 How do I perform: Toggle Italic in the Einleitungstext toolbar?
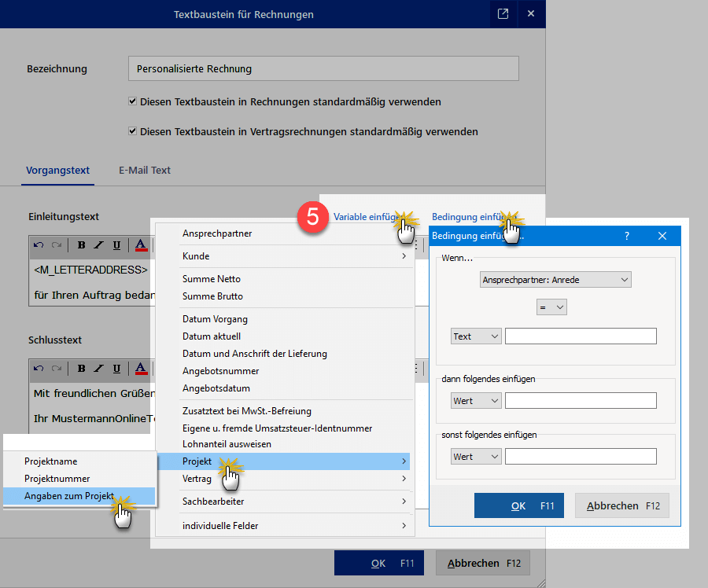(98, 245)
